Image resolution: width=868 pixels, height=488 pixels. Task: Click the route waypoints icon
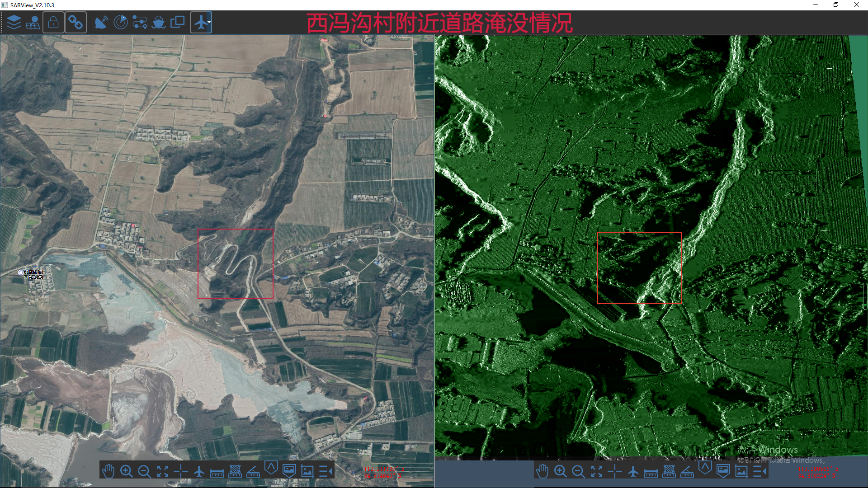[140, 22]
